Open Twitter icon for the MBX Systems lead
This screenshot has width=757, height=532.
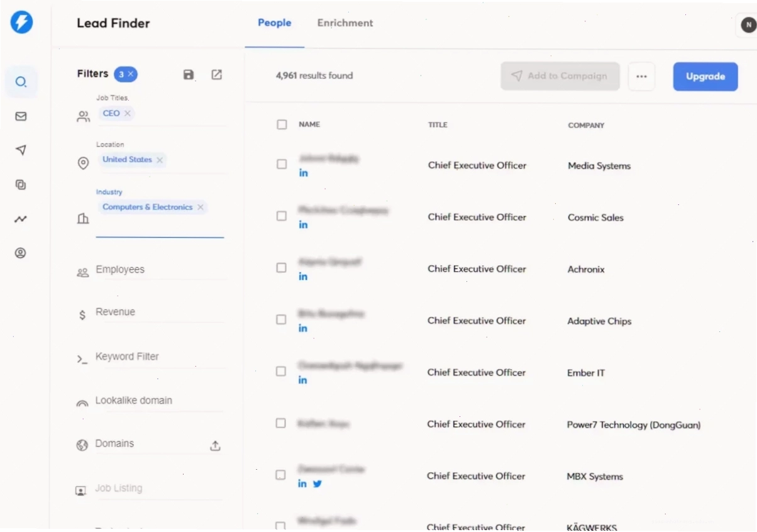[318, 484]
